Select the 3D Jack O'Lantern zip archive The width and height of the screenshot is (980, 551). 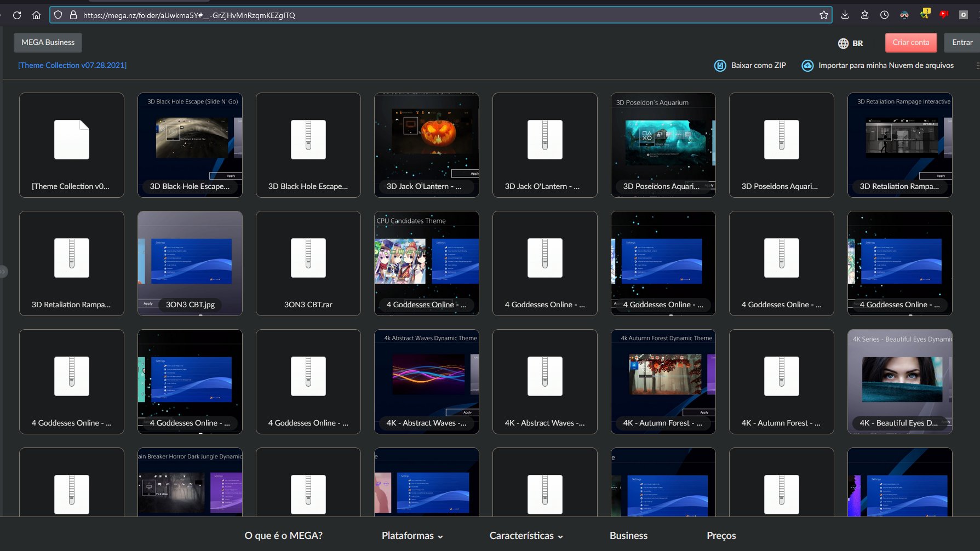(x=545, y=145)
